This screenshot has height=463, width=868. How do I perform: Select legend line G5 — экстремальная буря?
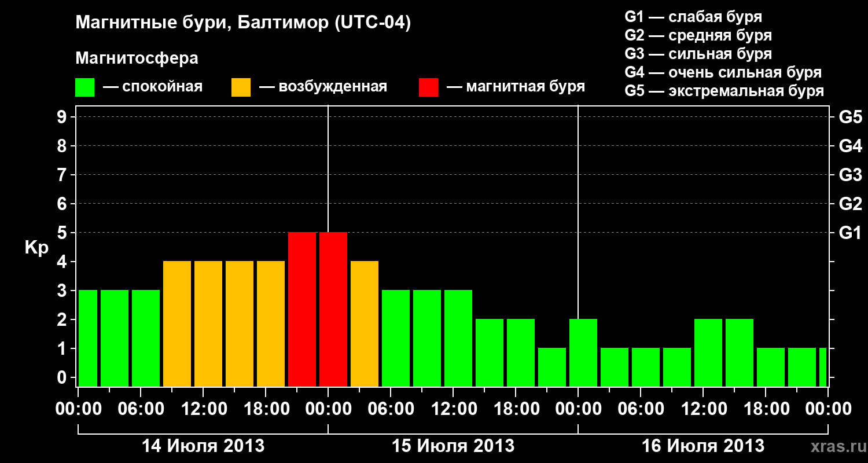click(724, 91)
